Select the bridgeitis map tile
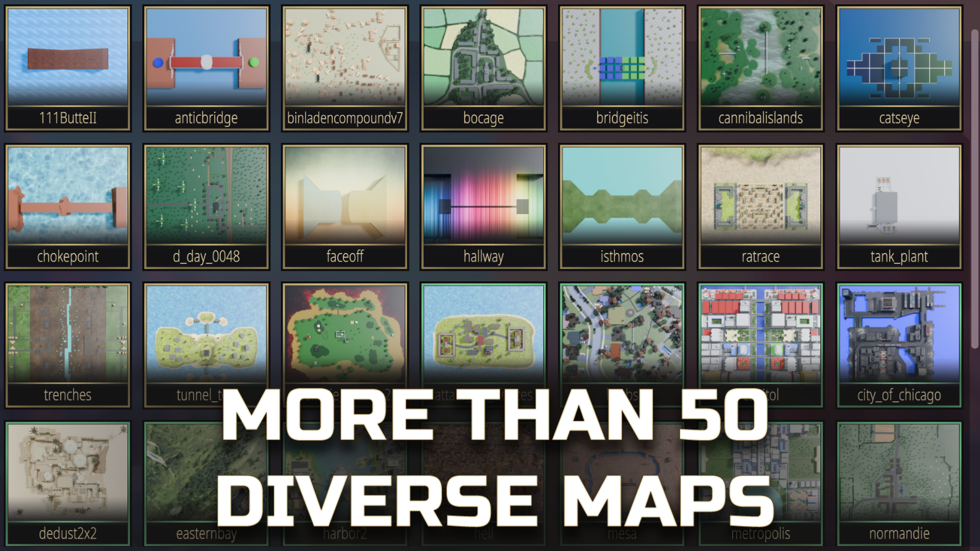The image size is (980, 551). [622, 68]
